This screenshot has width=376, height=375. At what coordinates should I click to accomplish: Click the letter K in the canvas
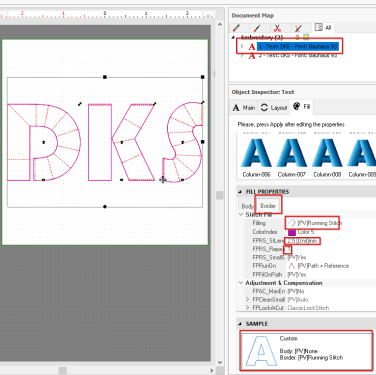[x=121, y=142]
